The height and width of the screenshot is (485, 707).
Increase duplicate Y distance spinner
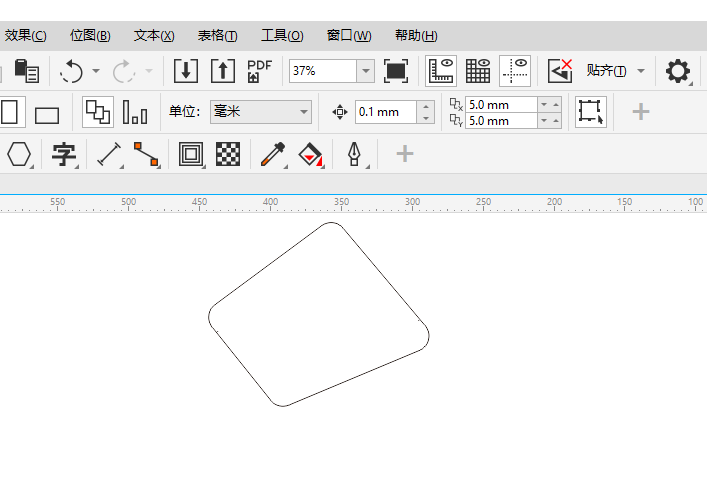coord(556,121)
